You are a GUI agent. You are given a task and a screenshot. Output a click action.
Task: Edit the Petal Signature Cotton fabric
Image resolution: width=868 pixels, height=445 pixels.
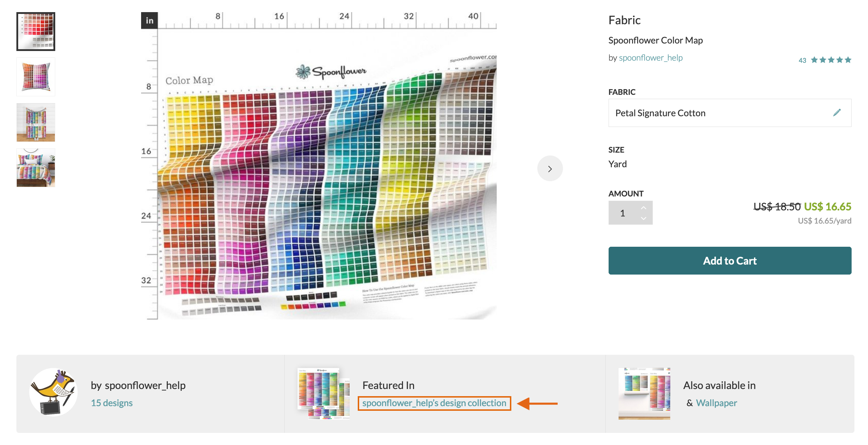pos(837,113)
